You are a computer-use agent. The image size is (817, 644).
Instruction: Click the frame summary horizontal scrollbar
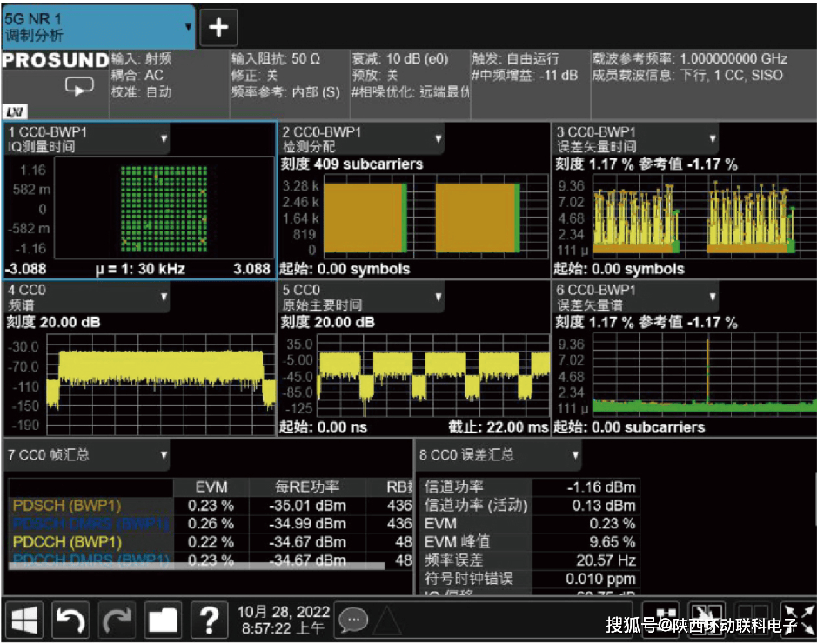[x=197, y=566]
